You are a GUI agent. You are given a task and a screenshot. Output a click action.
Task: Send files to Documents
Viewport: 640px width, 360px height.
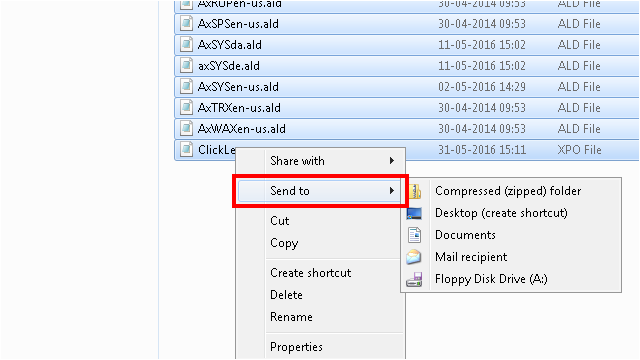point(511,235)
